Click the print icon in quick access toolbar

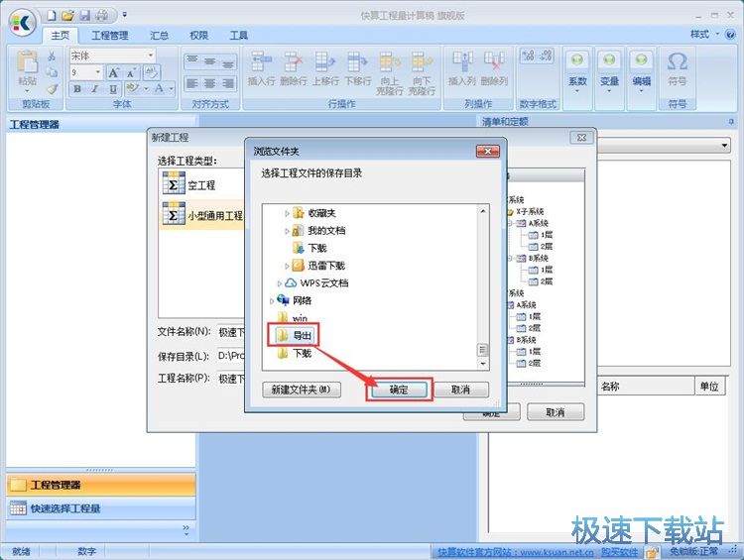[x=102, y=16]
